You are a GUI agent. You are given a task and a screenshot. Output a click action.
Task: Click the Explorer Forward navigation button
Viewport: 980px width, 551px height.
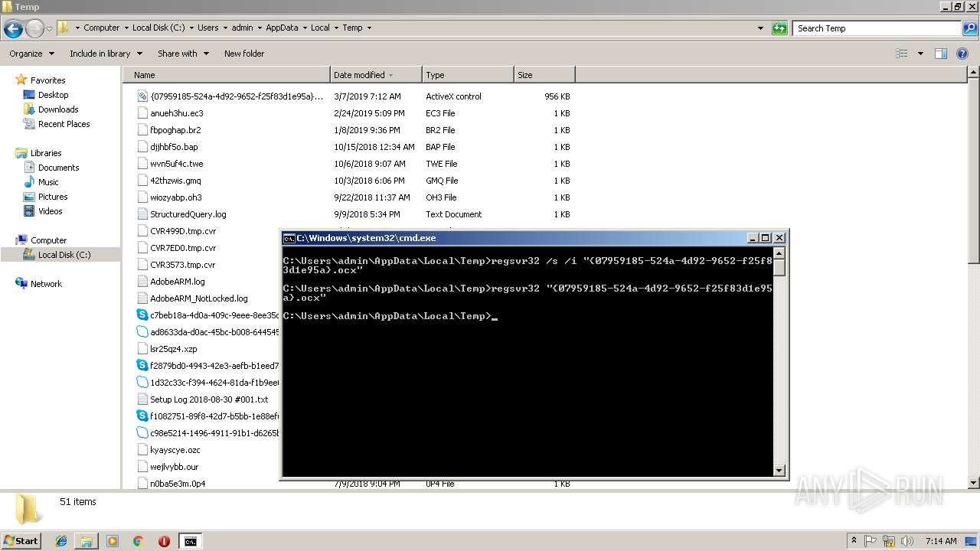pos(34,29)
